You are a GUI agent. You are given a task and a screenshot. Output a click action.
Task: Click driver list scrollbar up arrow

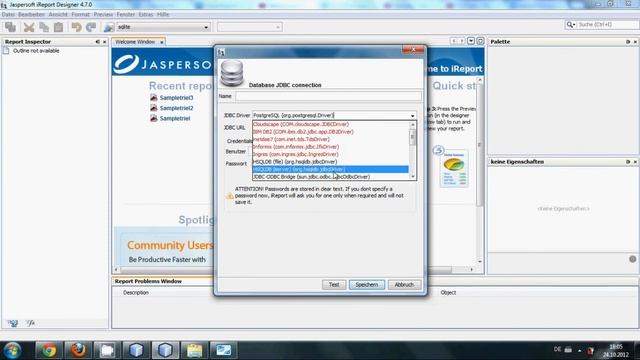click(412, 124)
